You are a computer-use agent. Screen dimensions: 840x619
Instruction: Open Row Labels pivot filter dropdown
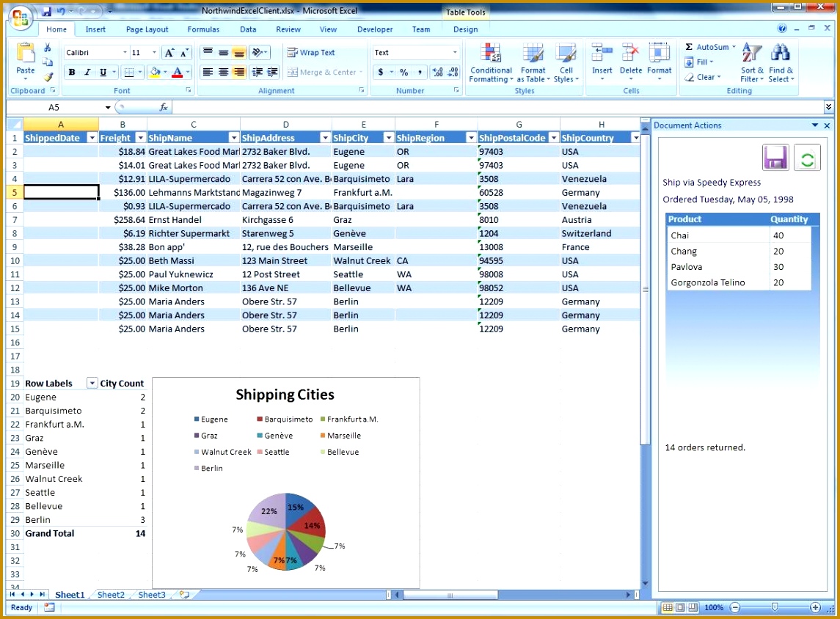click(92, 384)
